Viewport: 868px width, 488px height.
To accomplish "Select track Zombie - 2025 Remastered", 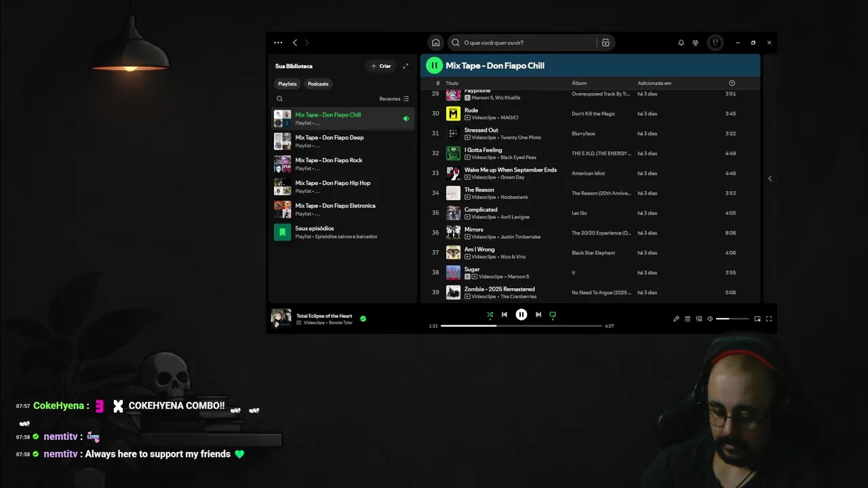I will pyautogui.click(x=590, y=293).
